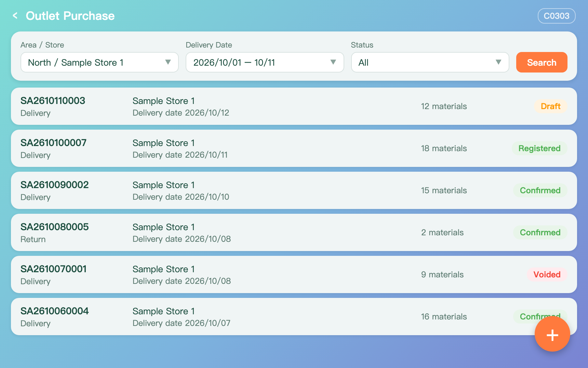Open order SA2610110003
Viewport: 588px width, 368px height.
[294, 106]
